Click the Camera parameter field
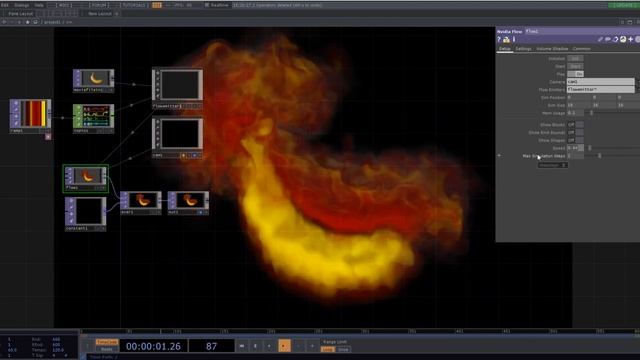The height and width of the screenshot is (360, 640). [600, 82]
